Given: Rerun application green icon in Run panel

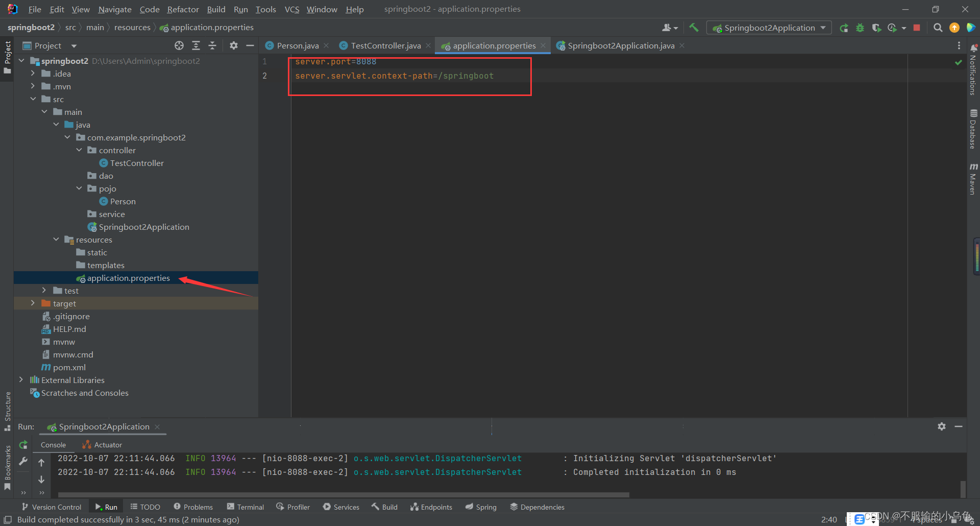Looking at the screenshot, I should pos(23,445).
